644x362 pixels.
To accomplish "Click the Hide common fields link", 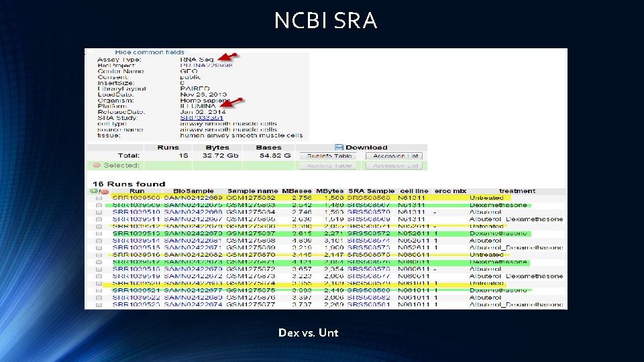I will point(150,52).
